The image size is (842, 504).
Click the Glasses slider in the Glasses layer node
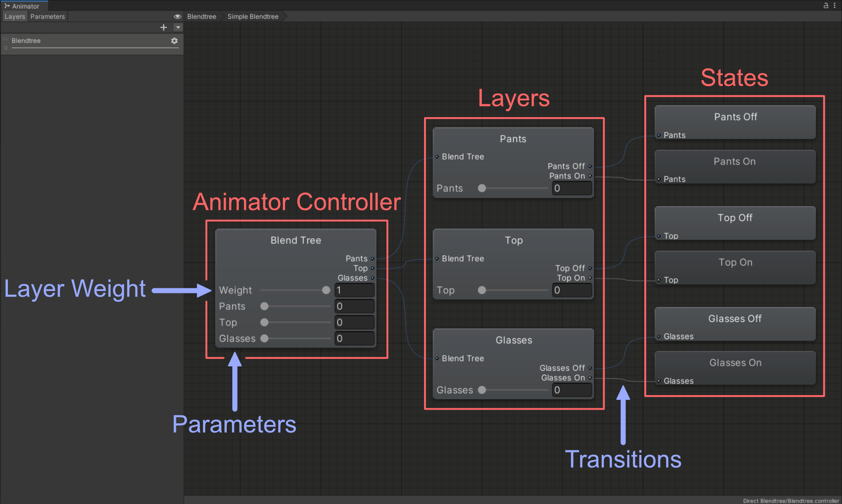513,390
